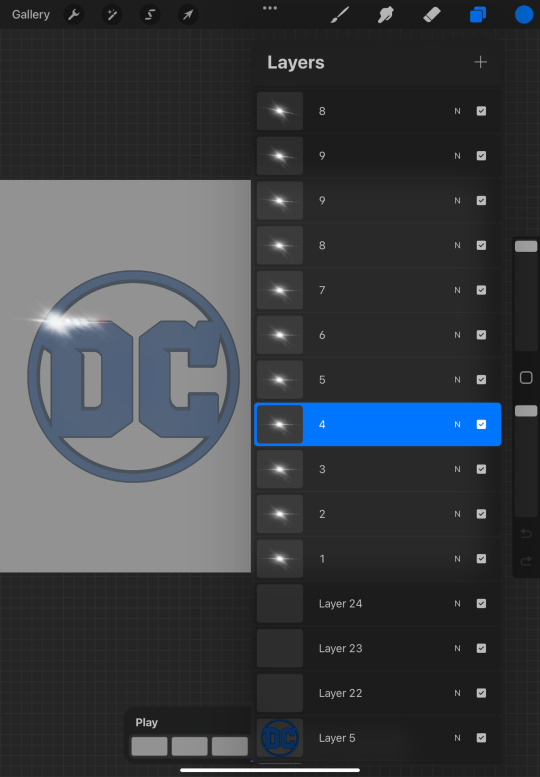Screen dimensions: 540x777
Task: Click the flare thumbnail of layer 3
Action: tap(280, 469)
